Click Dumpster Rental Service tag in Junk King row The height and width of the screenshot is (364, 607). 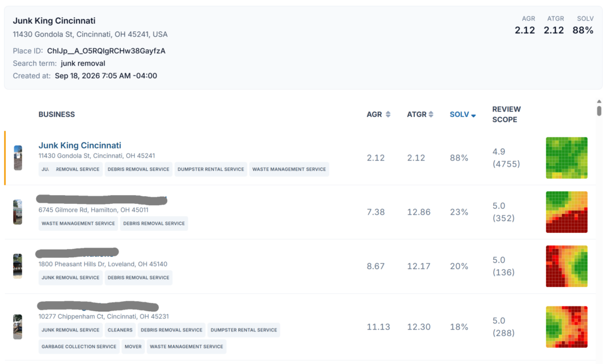pyautogui.click(x=210, y=169)
